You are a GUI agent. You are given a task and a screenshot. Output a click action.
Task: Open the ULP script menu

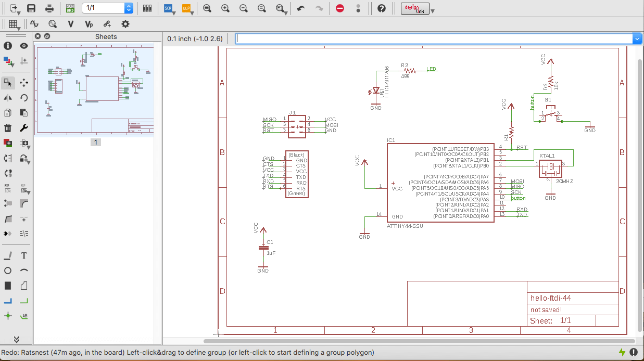coord(186,8)
